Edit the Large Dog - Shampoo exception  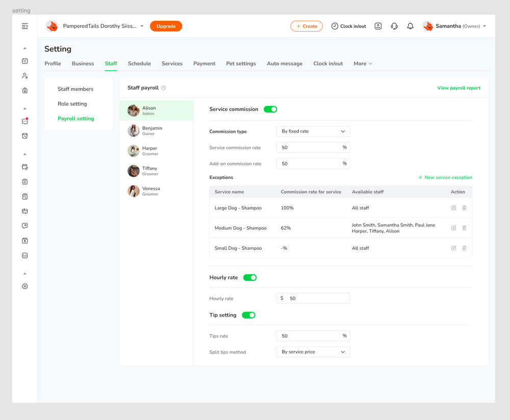pyautogui.click(x=453, y=207)
